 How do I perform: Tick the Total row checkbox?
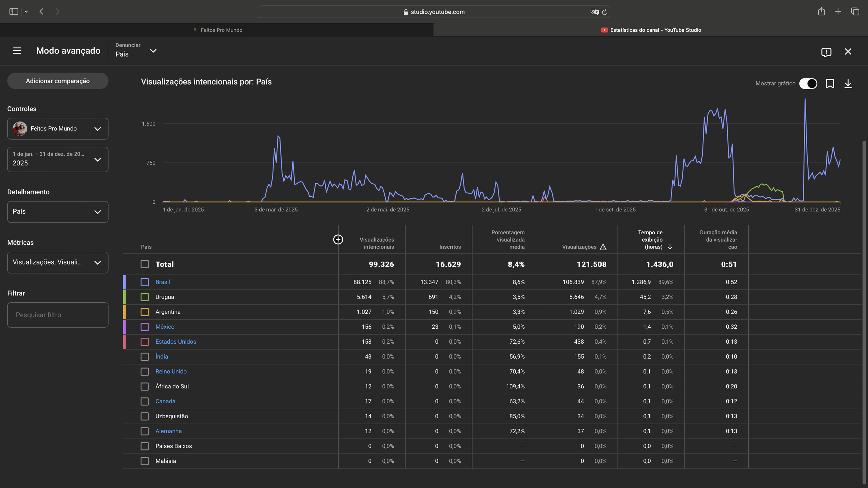pyautogui.click(x=144, y=264)
